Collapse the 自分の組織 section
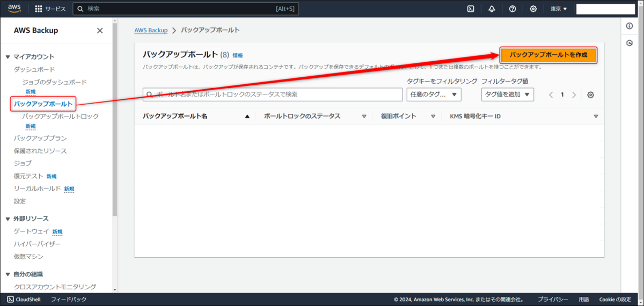The width and height of the screenshot is (644, 306). (8, 274)
